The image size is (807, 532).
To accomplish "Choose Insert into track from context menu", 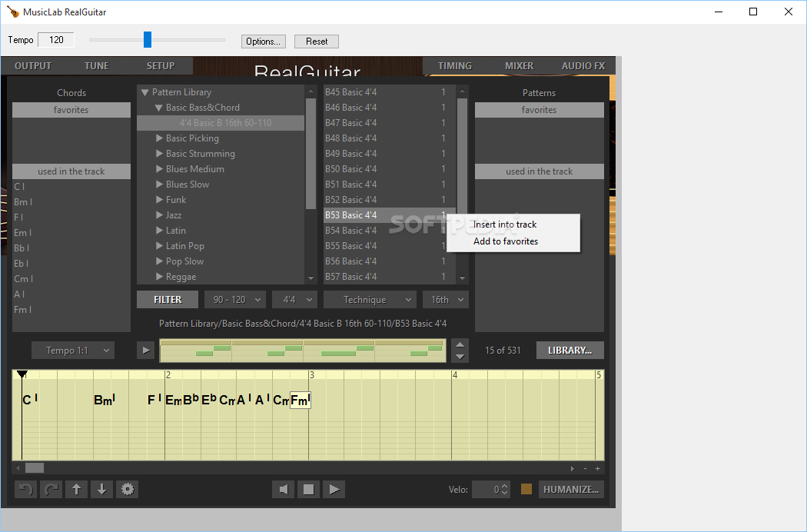I will [513, 224].
